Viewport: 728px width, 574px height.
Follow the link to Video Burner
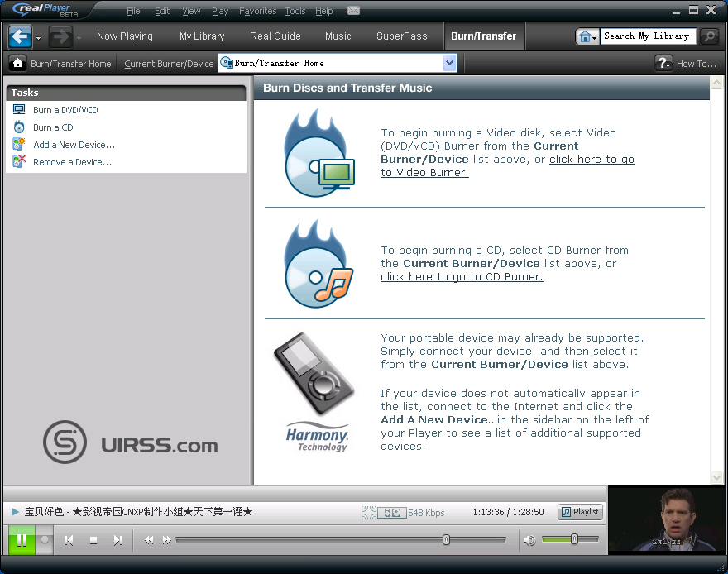coord(507,165)
